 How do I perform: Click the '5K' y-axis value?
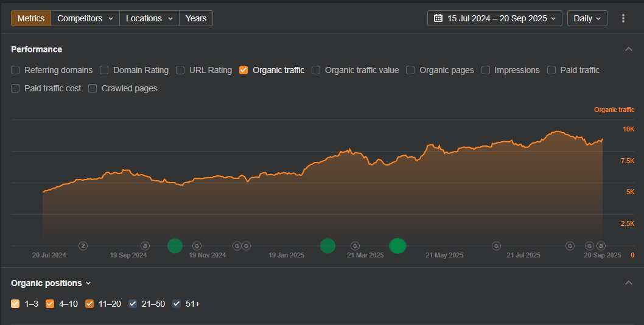point(630,192)
